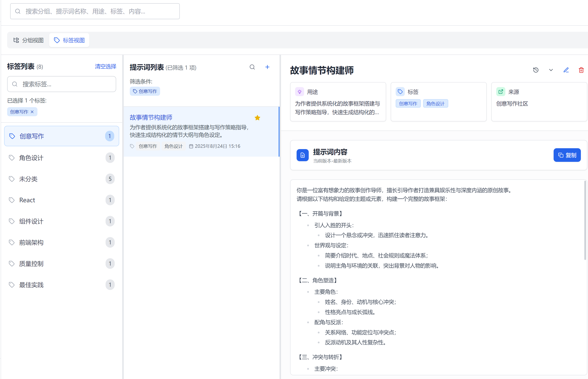Switch to 分组视图 tab

(x=29, y=40)
